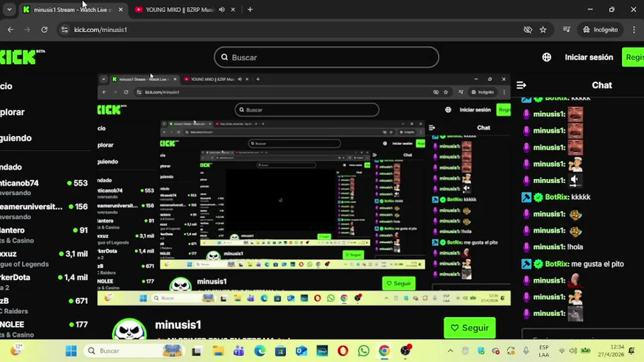
Task: Open the xxuz channel with 3,1 mil viewers in outer sidebar
Action: pyautogui.click(x=44, y=258)
